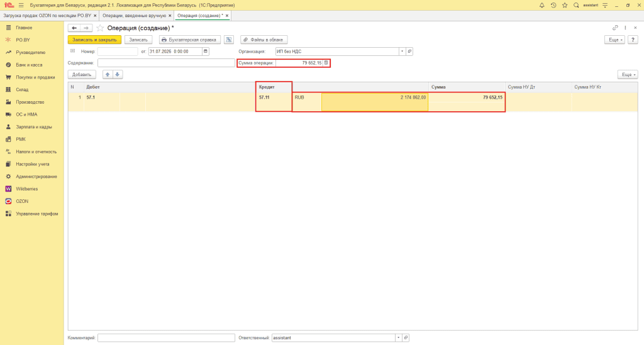Get a link to this document
This screenshot has width=644, height=345.
tap(615, 28)
